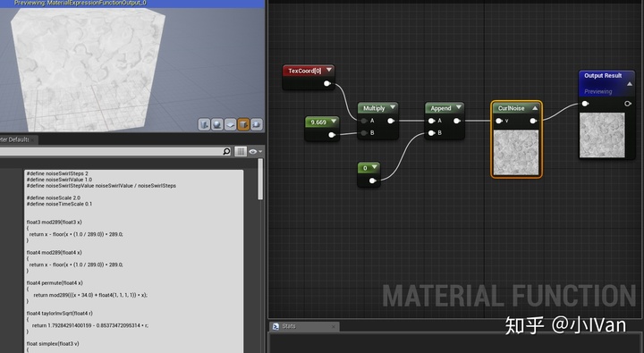Expand the 0 constant node arrow

374,167
